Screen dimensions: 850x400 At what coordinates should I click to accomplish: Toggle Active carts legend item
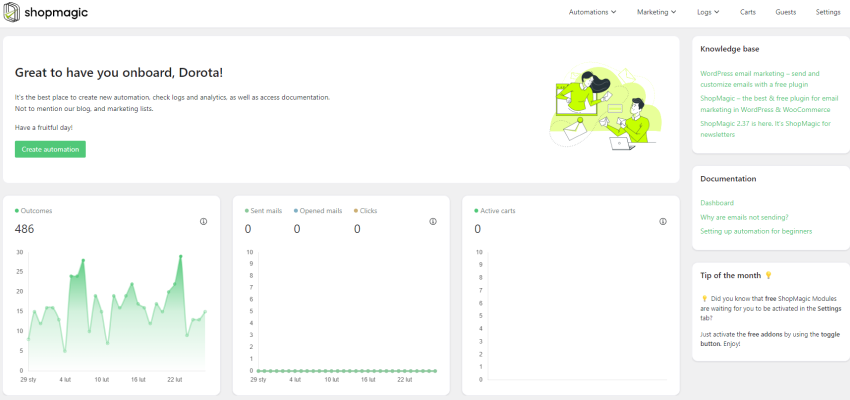pos(495,211)
